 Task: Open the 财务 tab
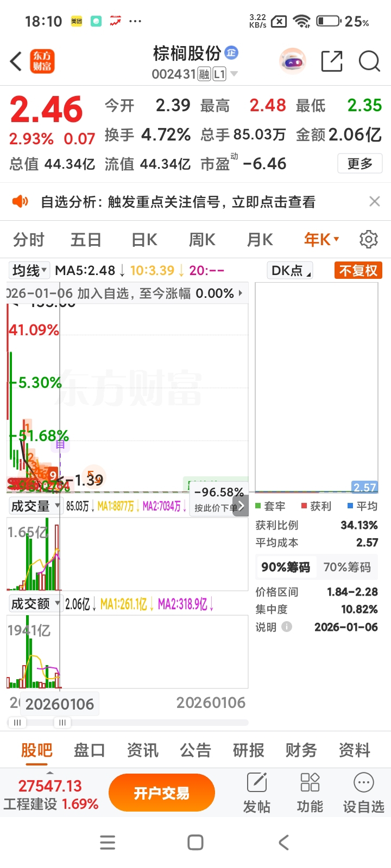301,750
